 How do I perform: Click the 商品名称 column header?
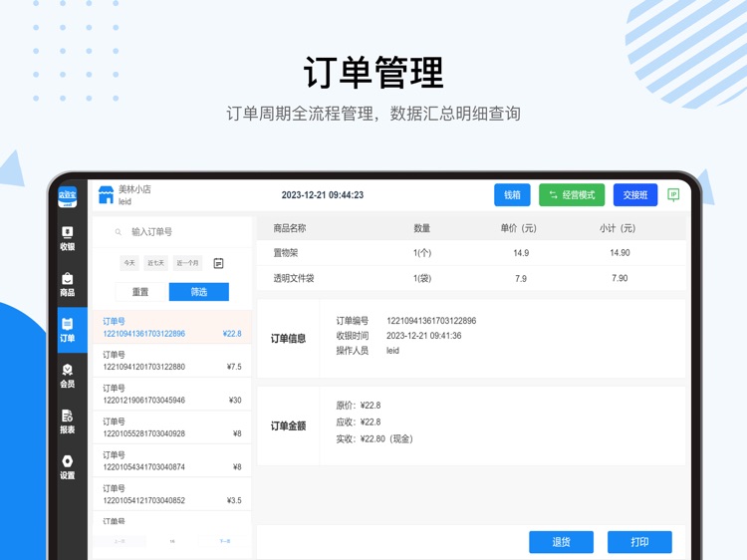pos(290,228)
